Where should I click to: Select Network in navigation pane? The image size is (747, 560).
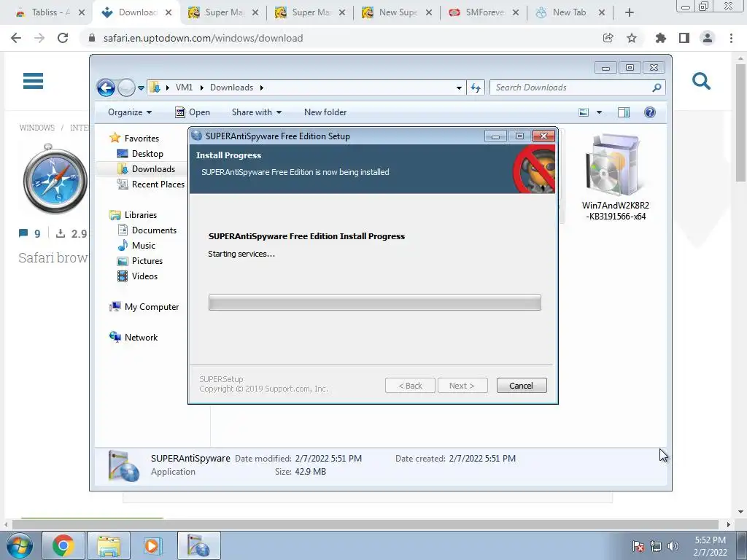pos(133,338)
